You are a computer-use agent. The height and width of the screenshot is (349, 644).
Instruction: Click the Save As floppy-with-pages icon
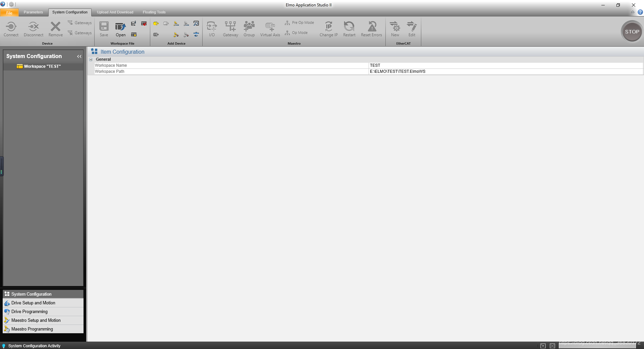click(133, 23)
